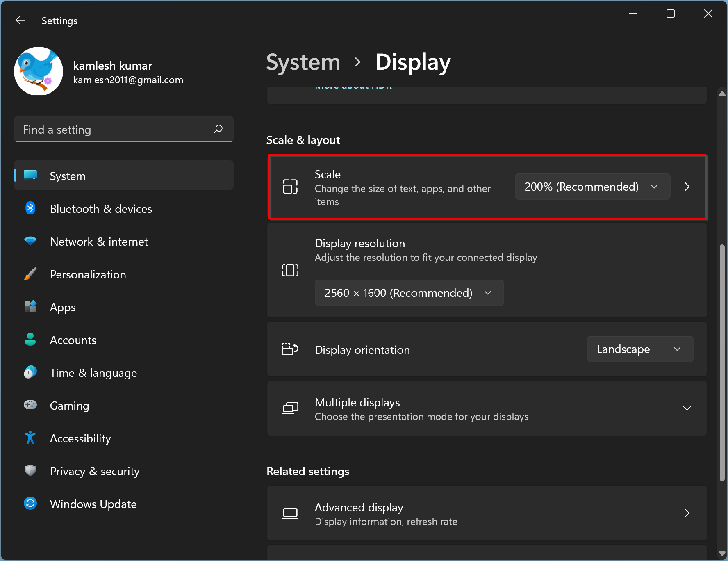
Task: Open the Display resolution dropdown
Action: click(x=409, y=293)
